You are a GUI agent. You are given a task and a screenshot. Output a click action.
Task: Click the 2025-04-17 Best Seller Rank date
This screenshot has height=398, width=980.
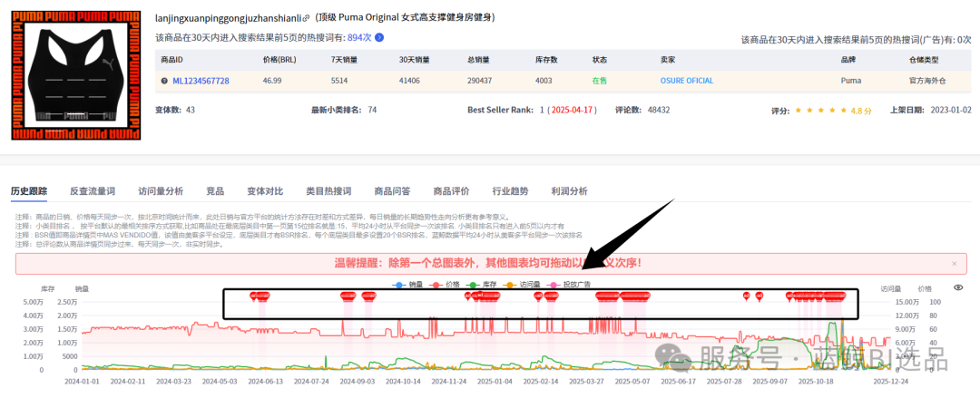[x=577, y=111]
